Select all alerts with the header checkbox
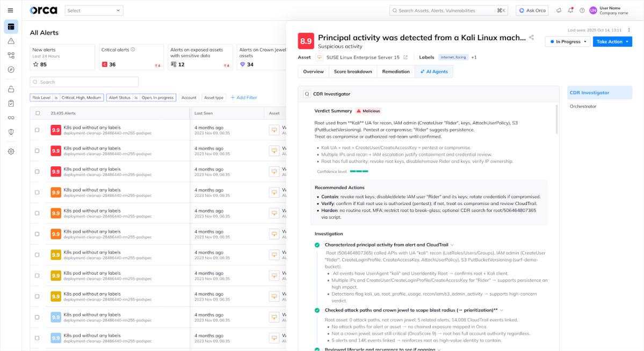The width and height of the screenshot is (644, 351). (x=37, y=113)
